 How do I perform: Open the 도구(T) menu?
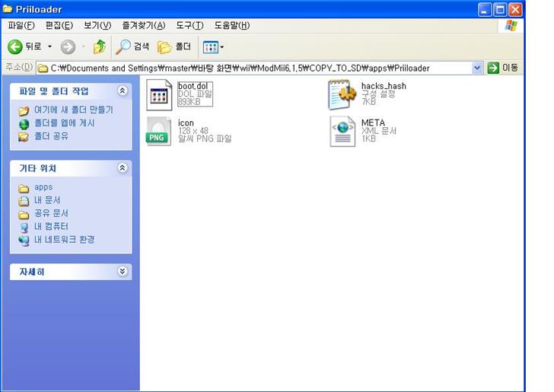point(189,25)
